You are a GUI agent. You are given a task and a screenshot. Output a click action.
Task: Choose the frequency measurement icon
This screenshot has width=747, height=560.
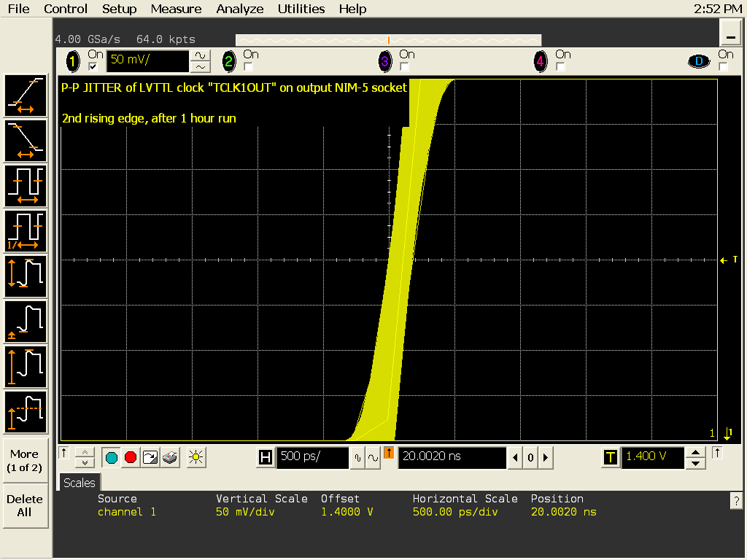tap(26, 231)
